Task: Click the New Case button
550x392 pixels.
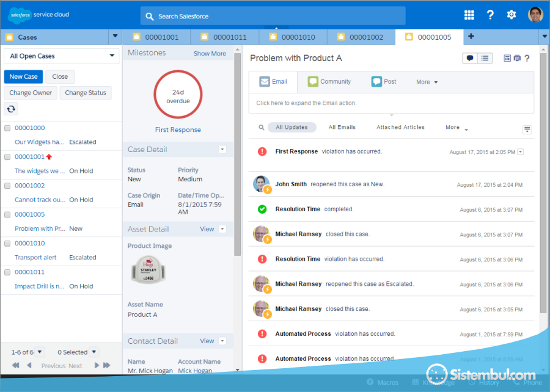Action: tap(23, 76)
